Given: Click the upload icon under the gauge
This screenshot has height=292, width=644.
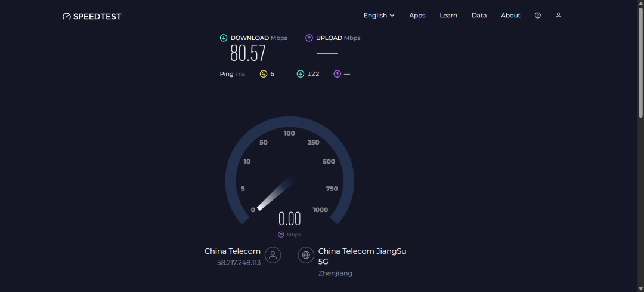Looking at the screenshot, I should pos(281,235).
